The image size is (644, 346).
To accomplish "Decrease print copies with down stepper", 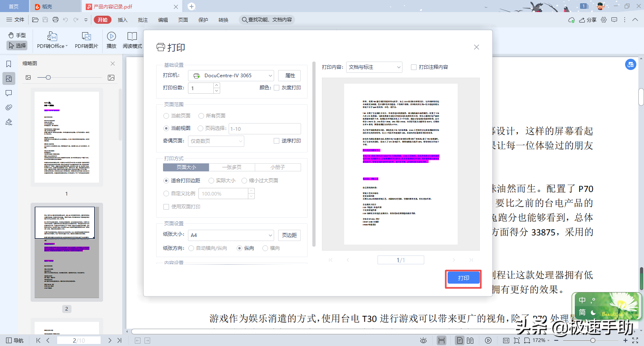I will tap(217, 91).
